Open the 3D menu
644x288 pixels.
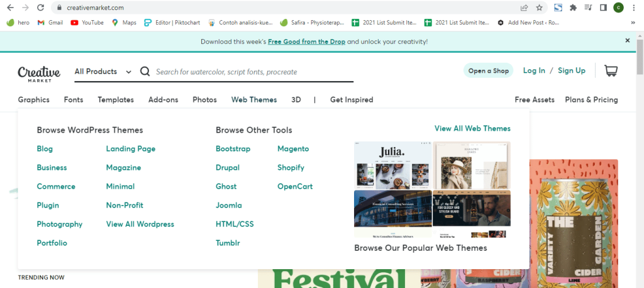click(x=296, y=100)
